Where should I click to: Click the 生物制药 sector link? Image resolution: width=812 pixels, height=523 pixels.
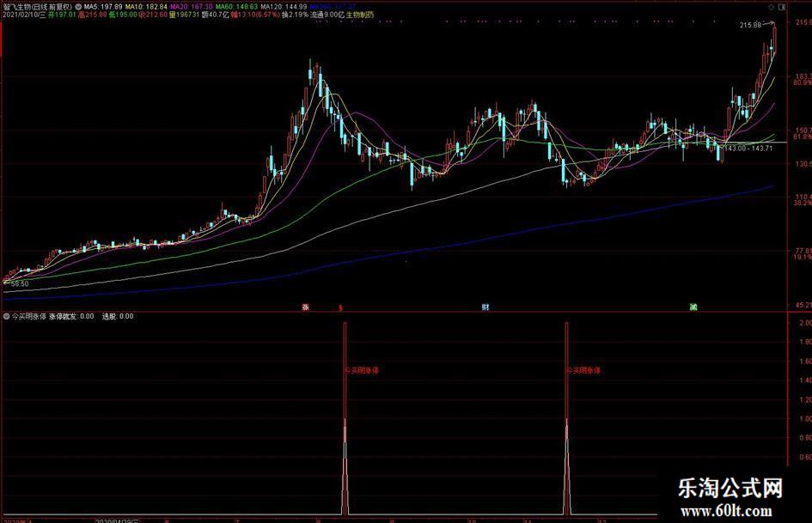click(x=360, y=15)
